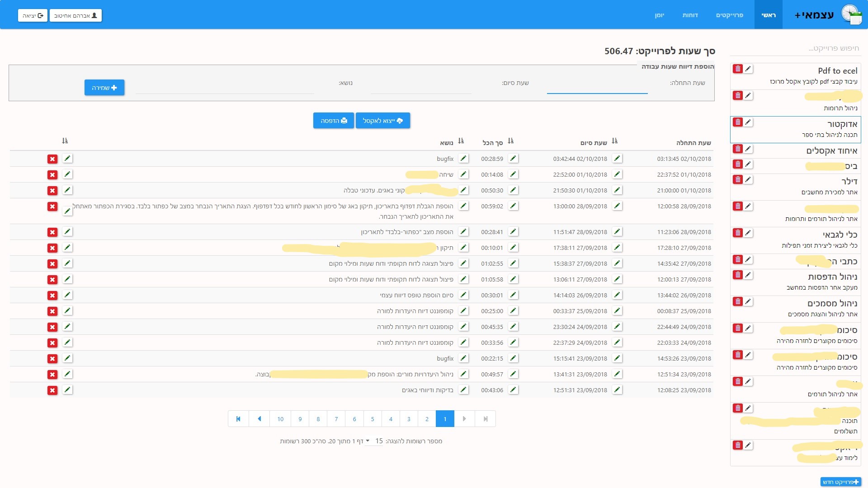868x488 pixels.
Task: Open records-per-page dropdown showing 15
Action: (374, 441)
